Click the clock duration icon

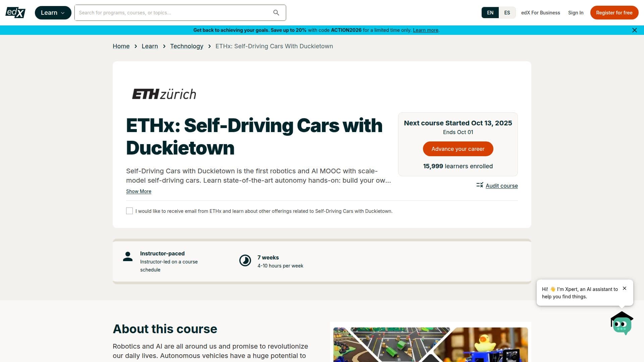coord(245,260)
